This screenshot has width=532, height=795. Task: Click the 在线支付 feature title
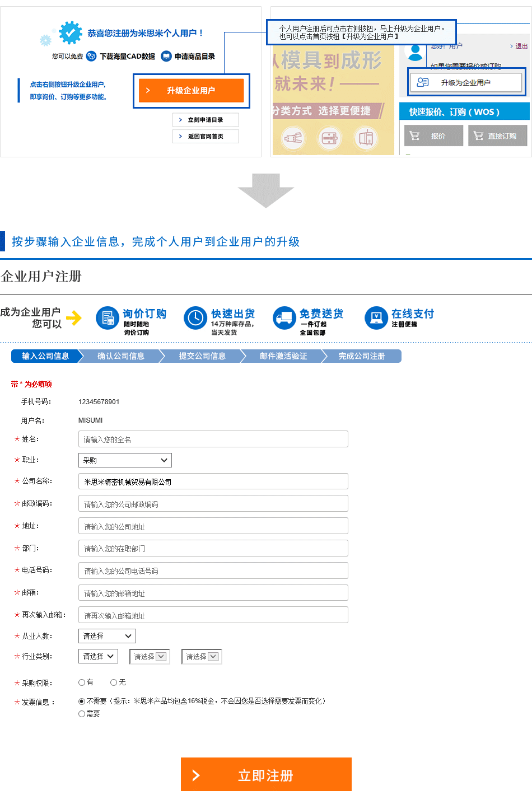(413, 314)
